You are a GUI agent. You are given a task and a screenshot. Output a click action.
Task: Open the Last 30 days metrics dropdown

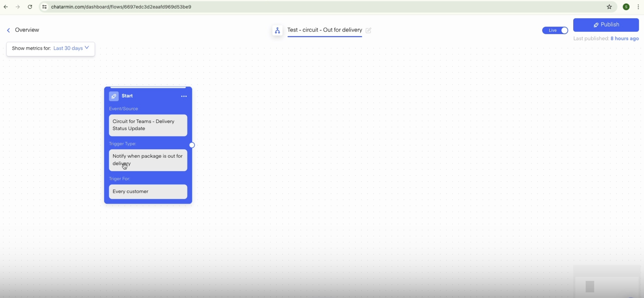coord(71,48)
